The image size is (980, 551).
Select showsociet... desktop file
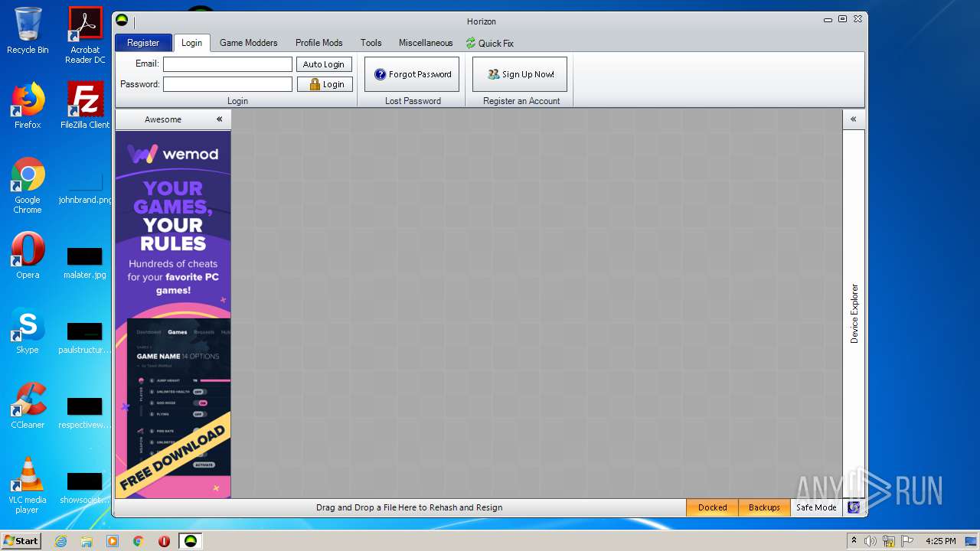(x=85, y=487)
